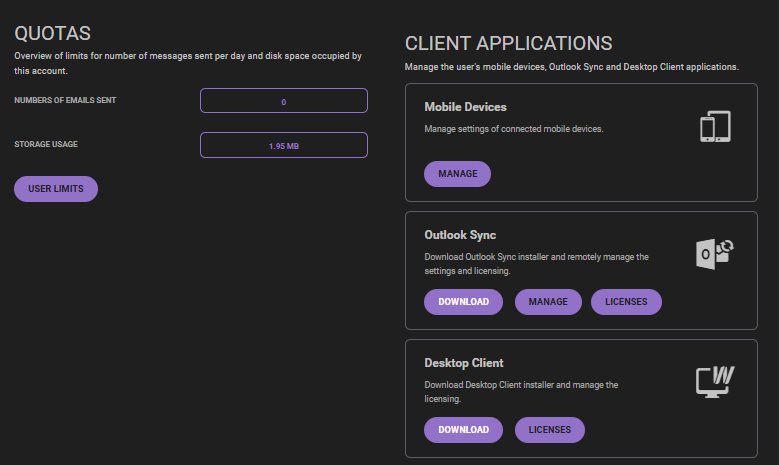Select the Outlook Sync card title
This screenshot has height=465, width=779.
(459, 235)
